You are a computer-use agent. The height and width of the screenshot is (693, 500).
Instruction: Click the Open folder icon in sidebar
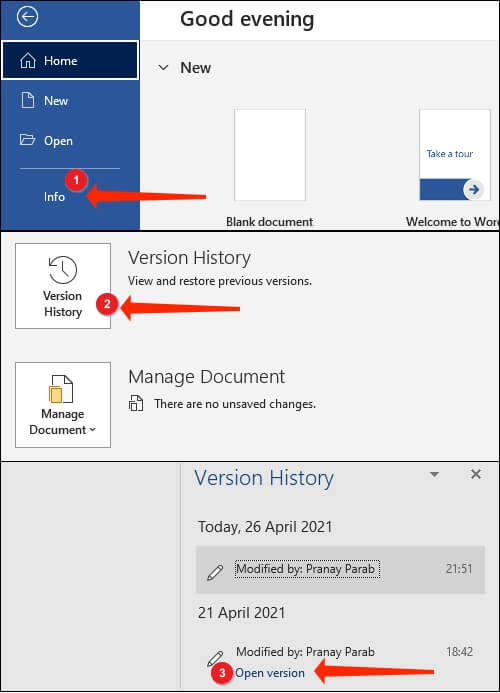pyautogui.click(x=27, y=140)
